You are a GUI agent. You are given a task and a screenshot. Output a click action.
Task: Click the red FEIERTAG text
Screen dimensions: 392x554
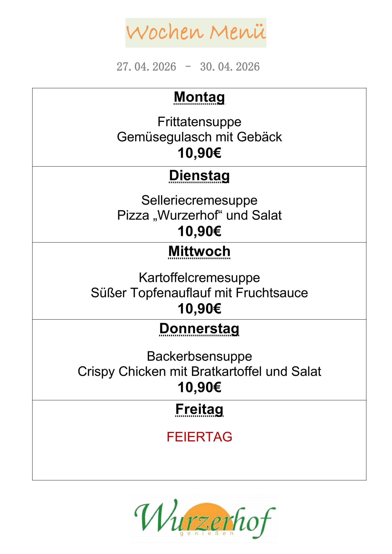(x=199, y=437)
